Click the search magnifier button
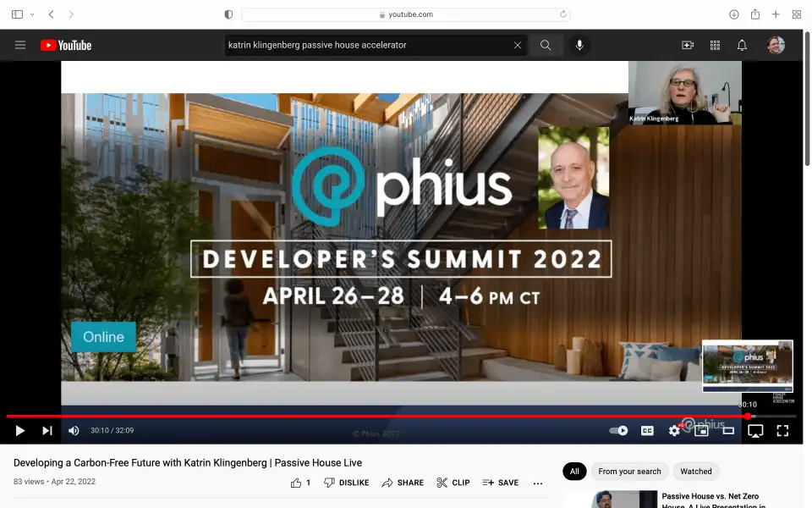Viewport: 812px width, 508px height. (x=546, y=46)
